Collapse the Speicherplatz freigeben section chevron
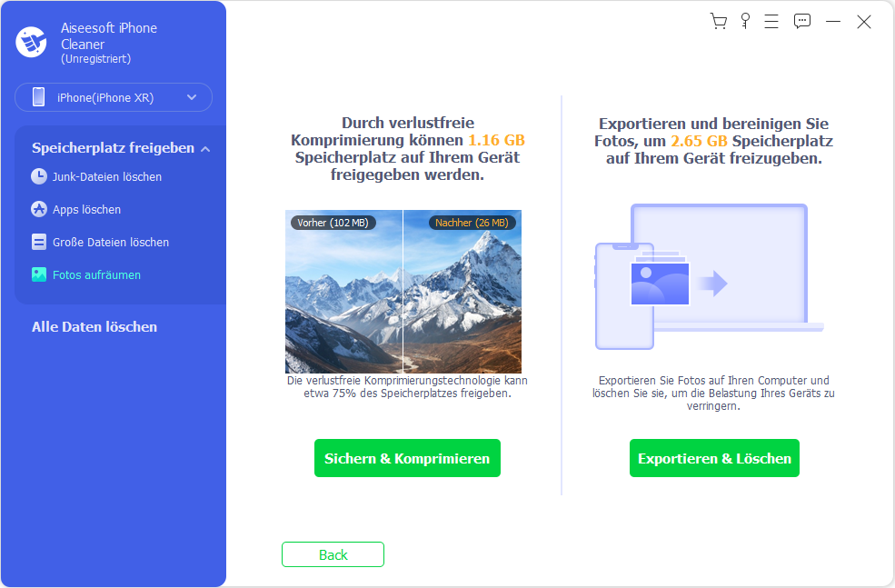Screen dimensions: 895x588 coord(205,149)
